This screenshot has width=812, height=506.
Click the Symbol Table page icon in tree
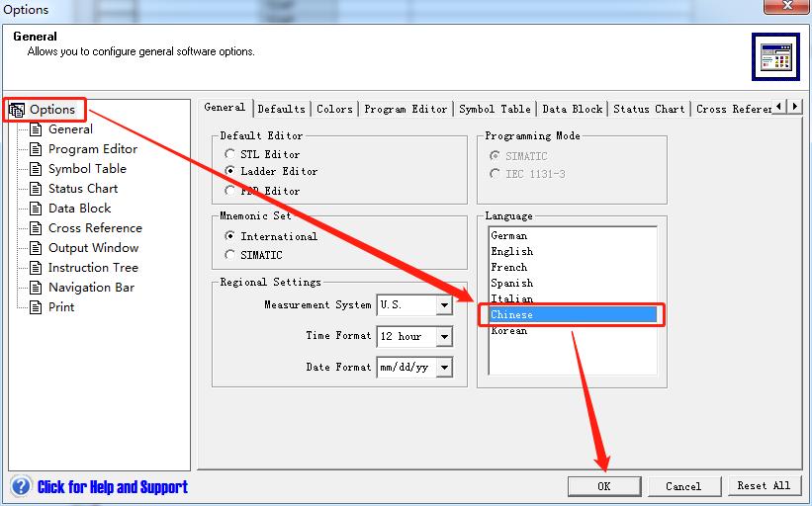pyautogui.click(x=37, y=169)
